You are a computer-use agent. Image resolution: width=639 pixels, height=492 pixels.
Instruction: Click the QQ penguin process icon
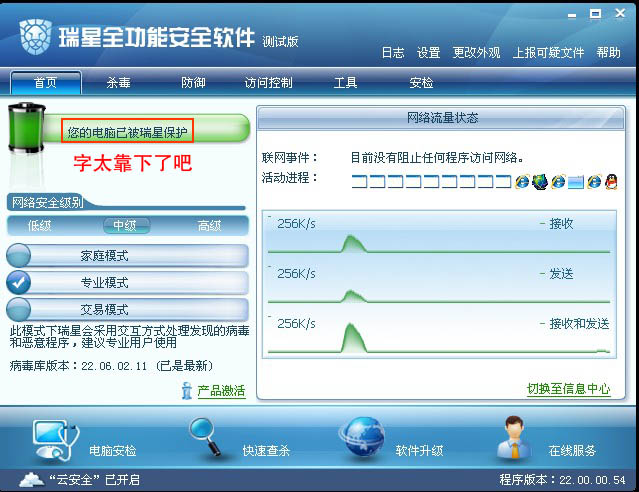611,181
